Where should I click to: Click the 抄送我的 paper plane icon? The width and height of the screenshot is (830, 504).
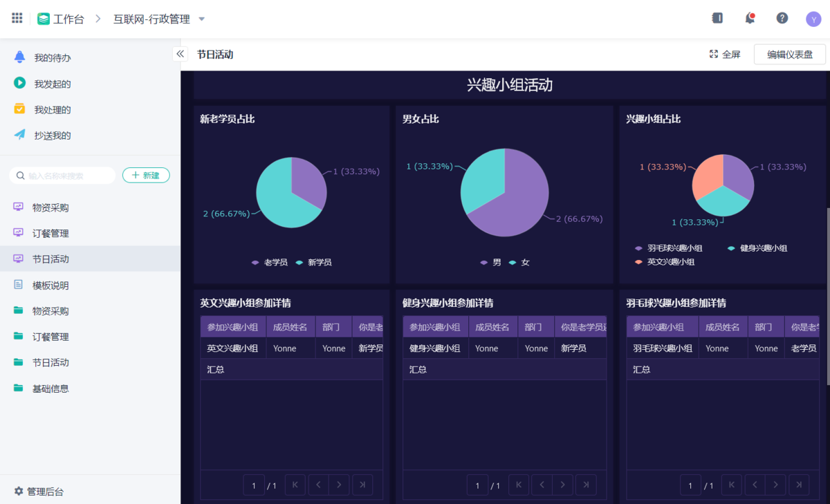tap(19, 135)
